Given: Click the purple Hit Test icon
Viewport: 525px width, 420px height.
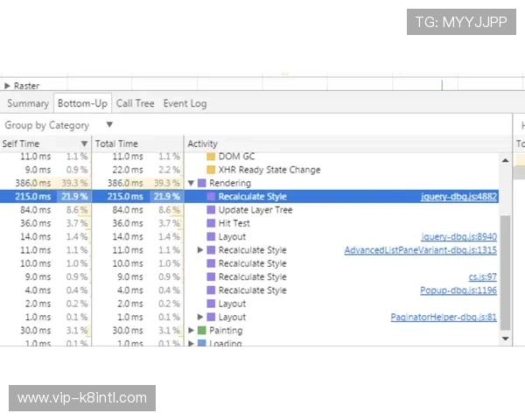Looking at the screenshot, I should point(211,223).
